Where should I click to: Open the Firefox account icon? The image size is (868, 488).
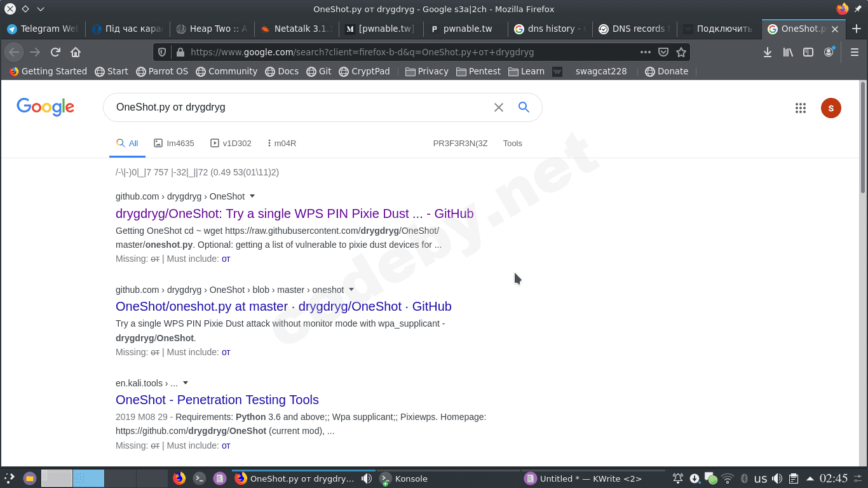(x=829, y=52)
